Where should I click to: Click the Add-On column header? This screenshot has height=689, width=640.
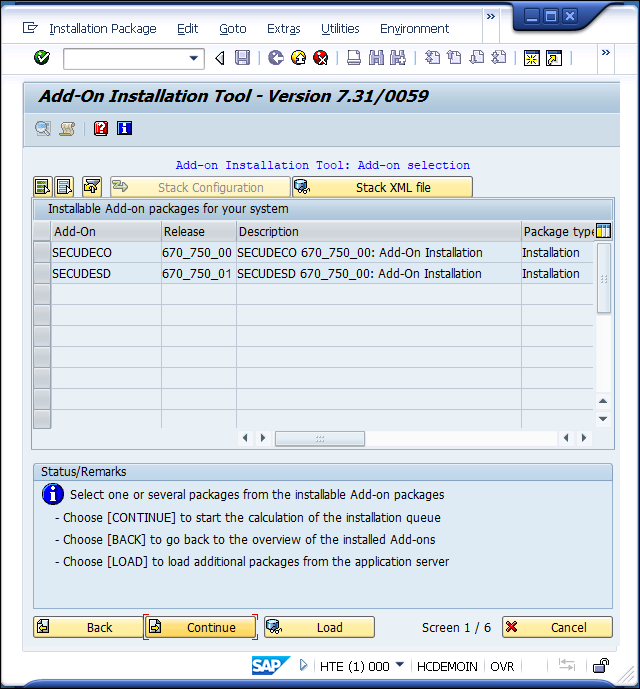[106, 232]
